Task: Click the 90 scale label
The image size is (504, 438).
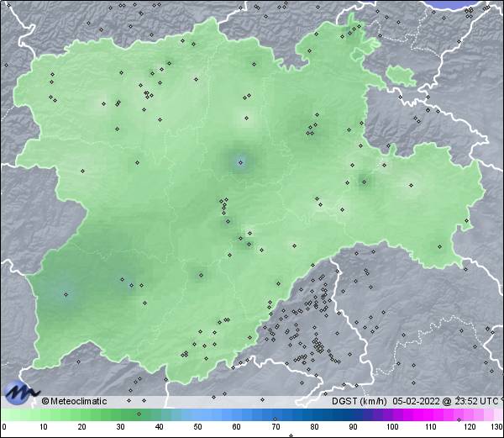Action: pos(353,427)
